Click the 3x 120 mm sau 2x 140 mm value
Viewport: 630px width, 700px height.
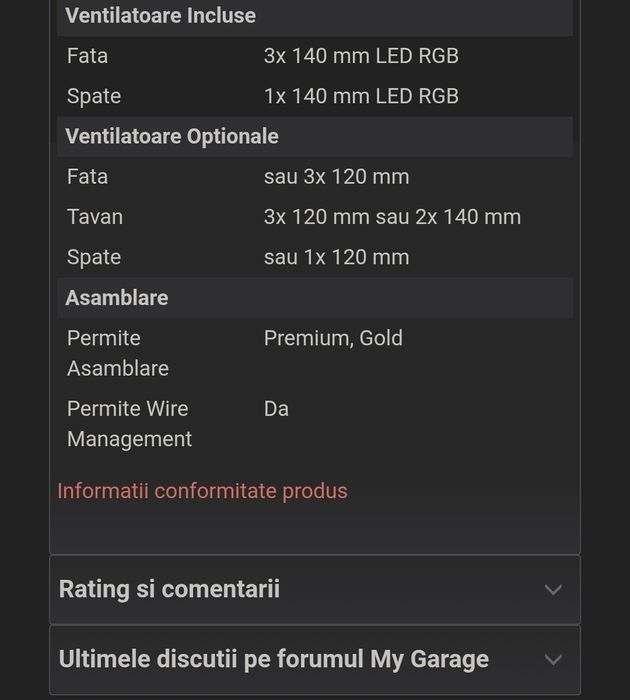[x=392, y=217]
